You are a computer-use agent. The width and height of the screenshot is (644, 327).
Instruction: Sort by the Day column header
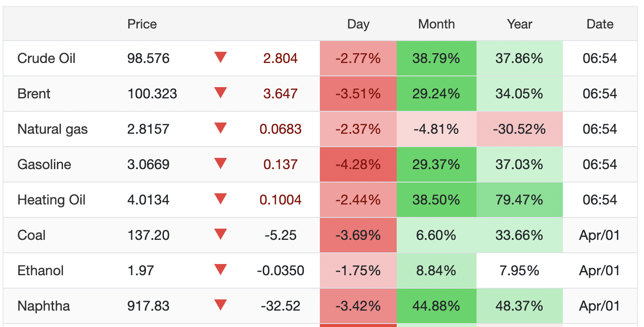(358, 24)
